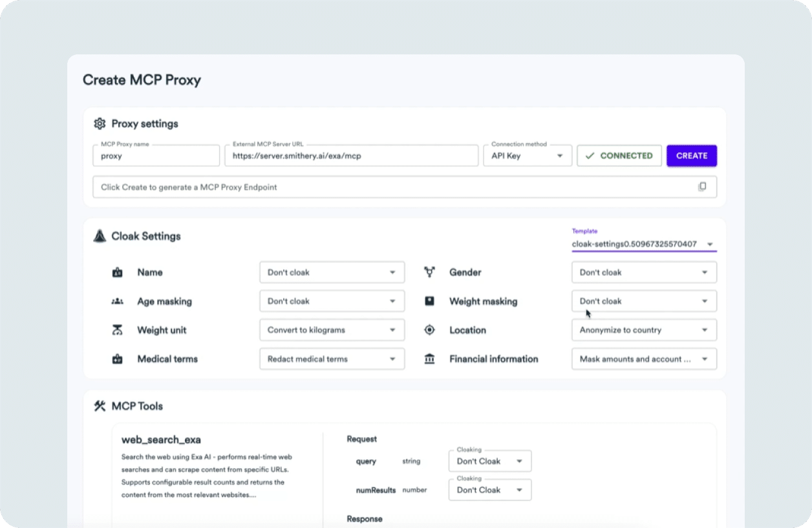Click the Weight masking label
The width and height of the screenshot is (812, 528).
point(484,302)
